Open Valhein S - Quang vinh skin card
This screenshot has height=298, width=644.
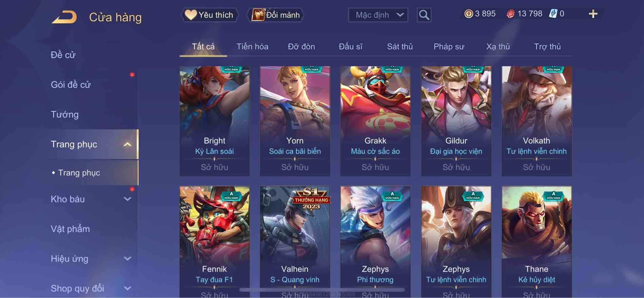[295, 242]
